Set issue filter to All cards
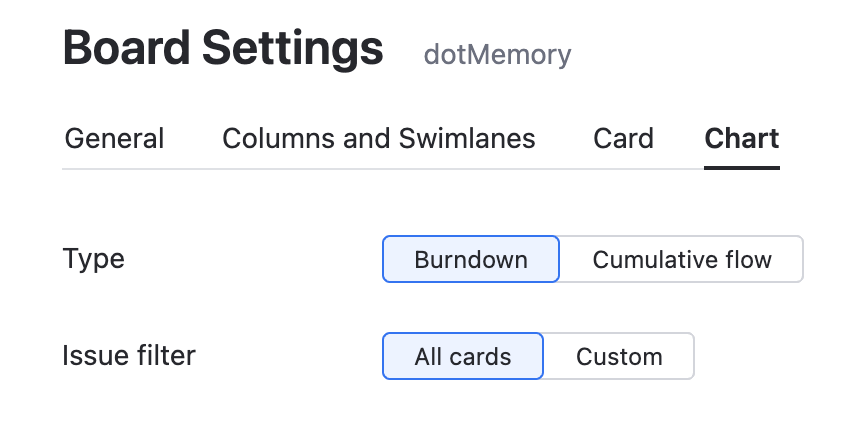 click(463, 356)
